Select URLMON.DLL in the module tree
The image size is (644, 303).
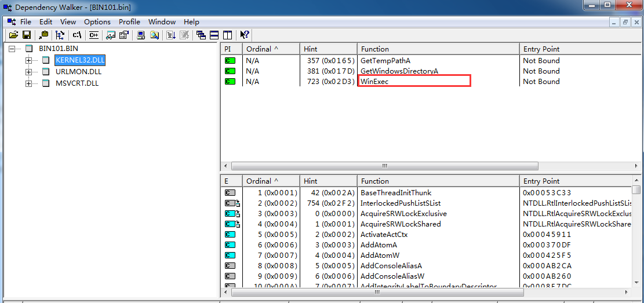pos(78,72)
